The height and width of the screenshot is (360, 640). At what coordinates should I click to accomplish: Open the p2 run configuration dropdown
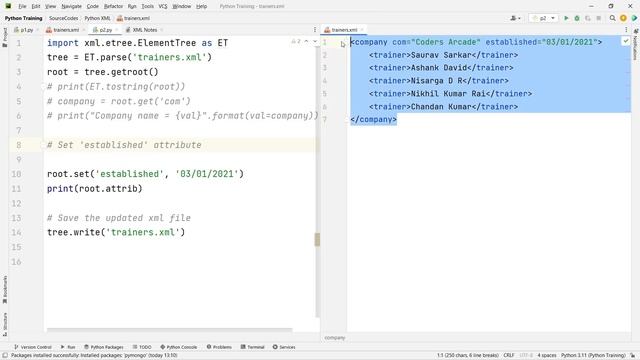tap(543, 18)
